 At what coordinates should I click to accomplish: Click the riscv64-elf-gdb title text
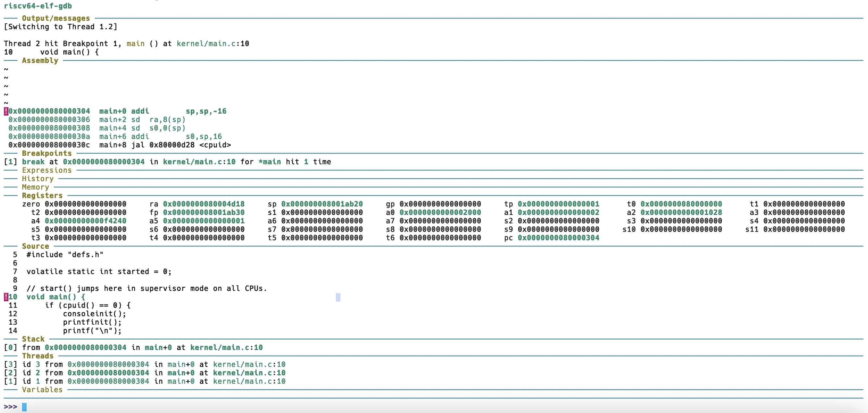click(x=38, y=6)
